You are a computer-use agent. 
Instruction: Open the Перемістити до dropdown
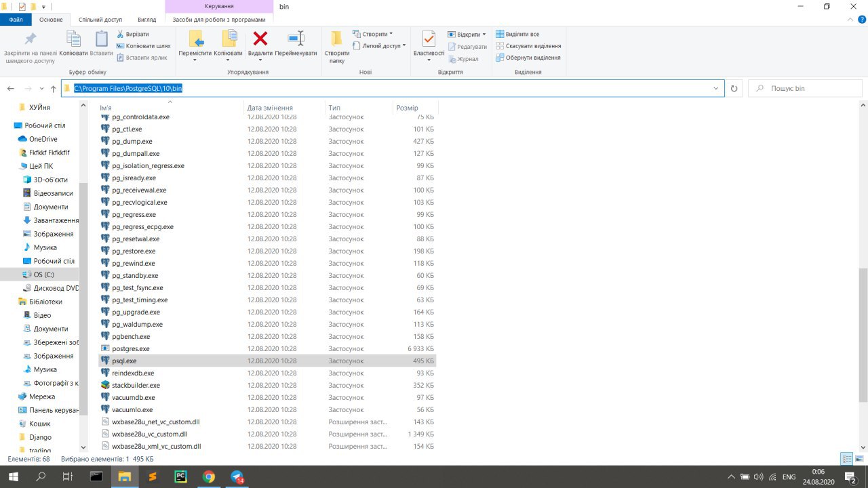[195, 60]
